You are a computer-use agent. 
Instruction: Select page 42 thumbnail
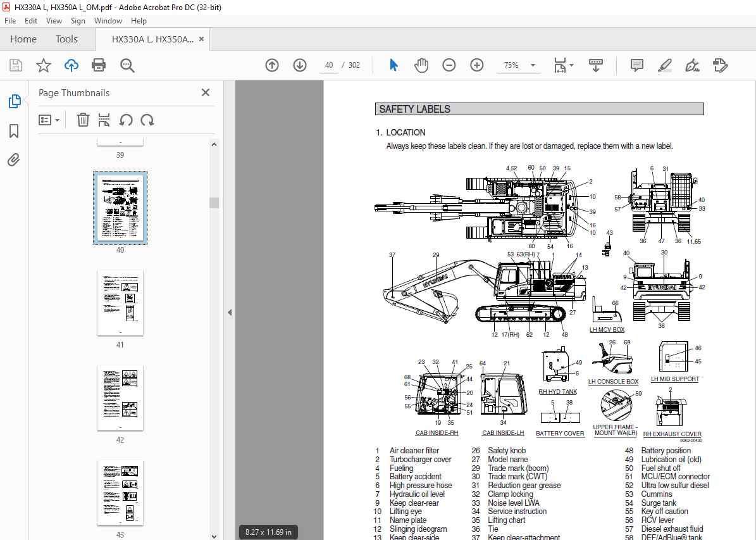tap(120, 398)
